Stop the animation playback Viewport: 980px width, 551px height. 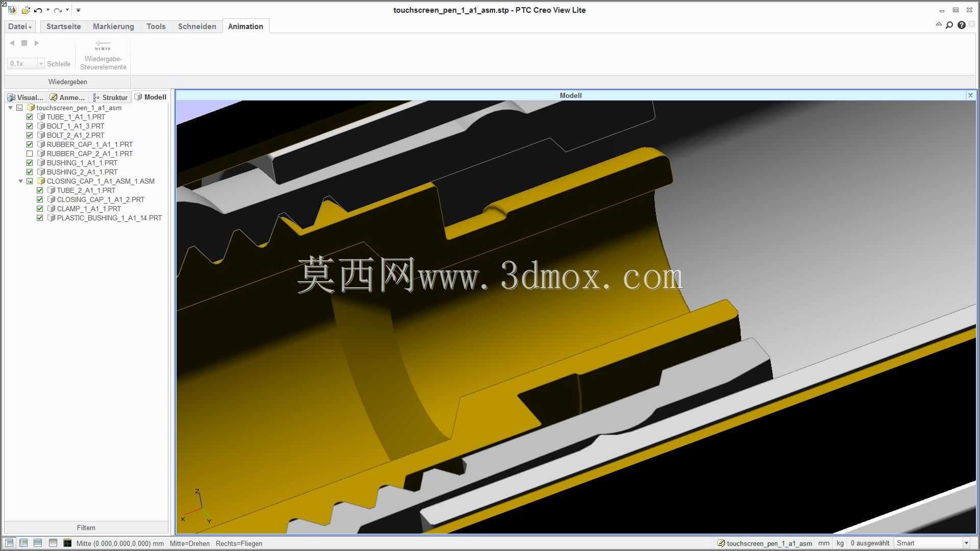[x=24, y=43]
